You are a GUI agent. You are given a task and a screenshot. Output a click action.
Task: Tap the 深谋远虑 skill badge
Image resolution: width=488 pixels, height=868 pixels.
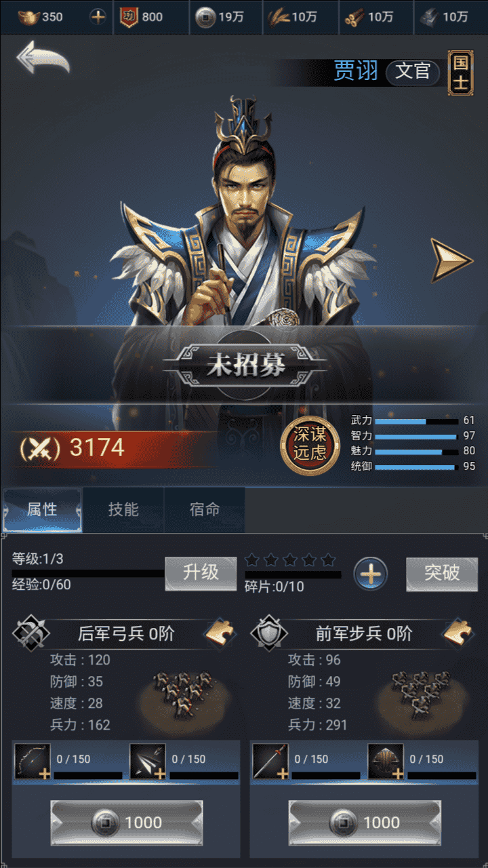click(x=310, y=445)
